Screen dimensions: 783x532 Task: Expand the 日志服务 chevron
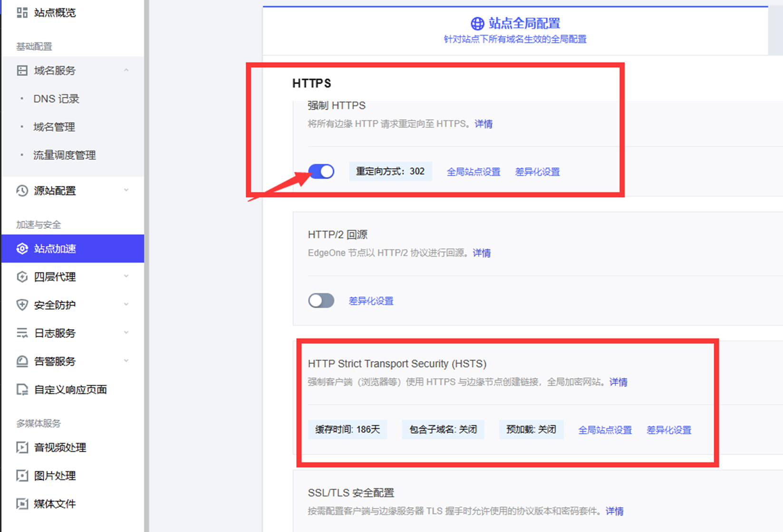tap(126, 332)
